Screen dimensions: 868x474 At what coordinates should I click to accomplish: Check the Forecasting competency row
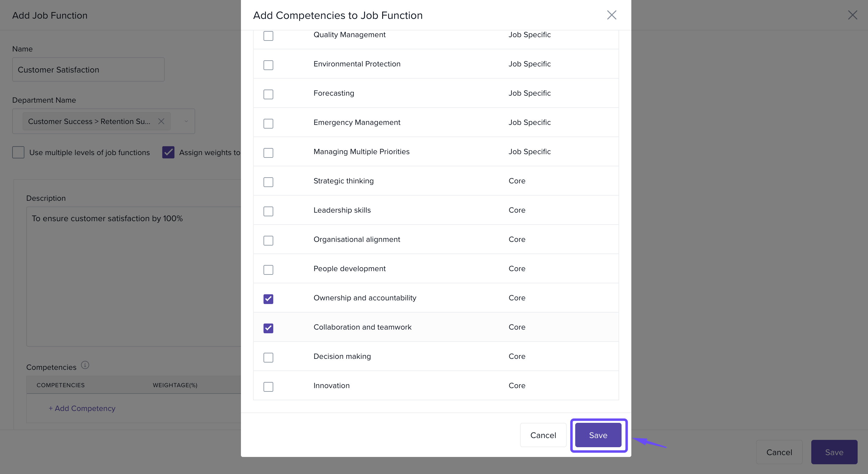pyautogui.click(x=268, y=94)
